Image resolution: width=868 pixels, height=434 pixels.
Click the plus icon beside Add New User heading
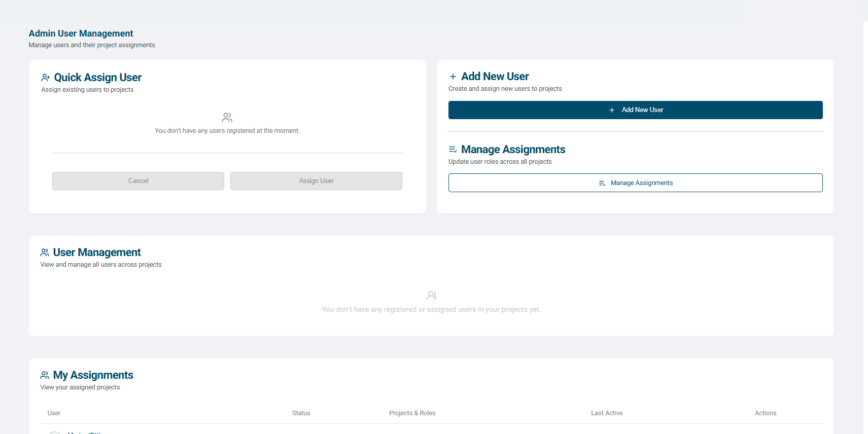click(453, 77)
